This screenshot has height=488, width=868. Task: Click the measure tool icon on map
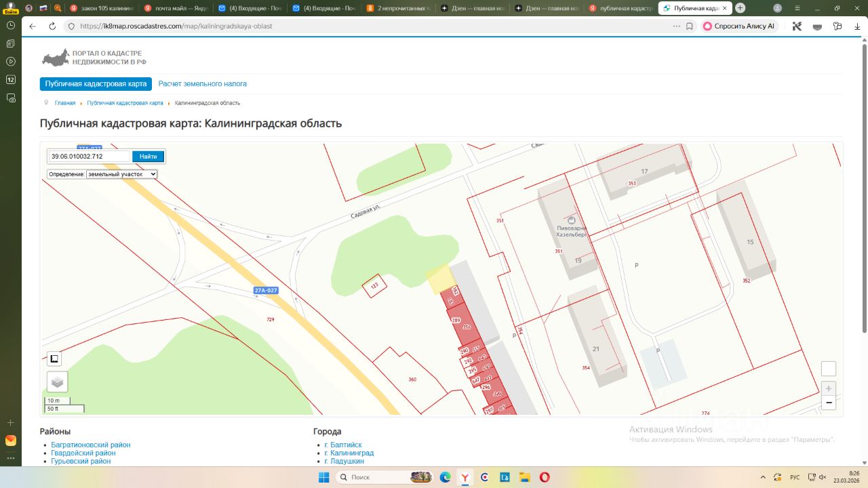(54, 359)
